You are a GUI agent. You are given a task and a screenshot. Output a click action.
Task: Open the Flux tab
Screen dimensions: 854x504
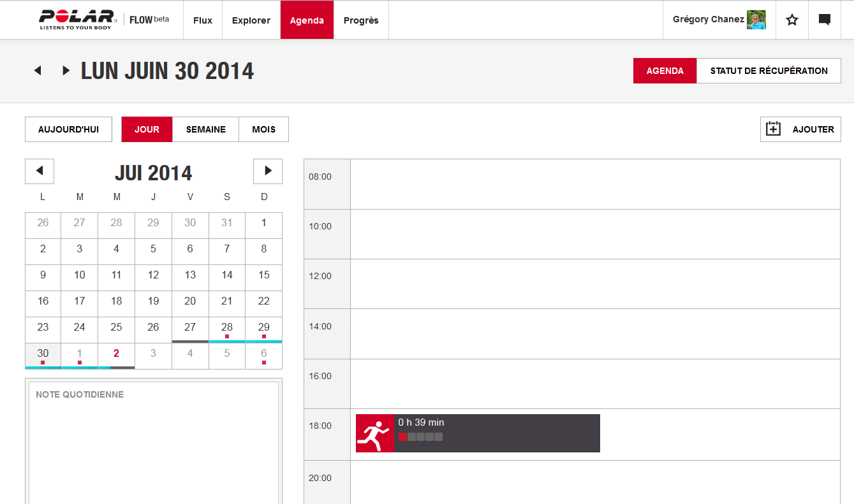coord(203,20)
